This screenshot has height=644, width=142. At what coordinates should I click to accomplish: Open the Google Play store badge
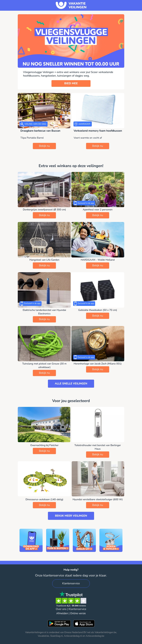coord(59,623)
